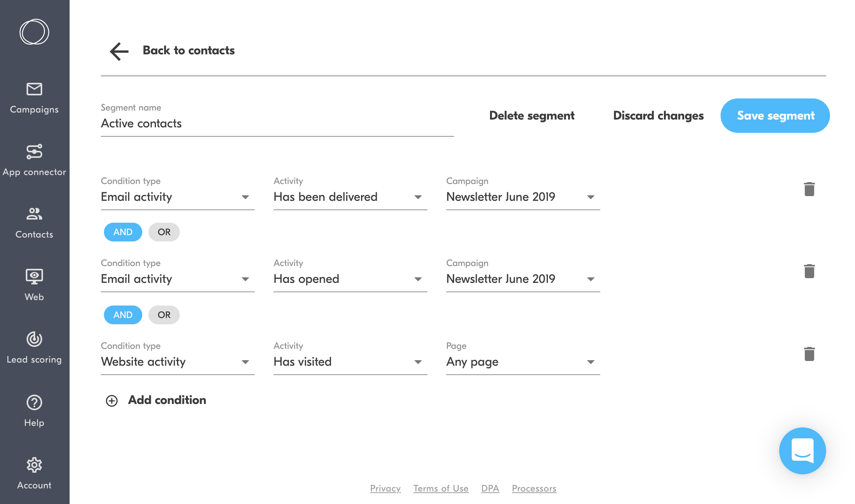The width and height of the screenshot is (855, 504).
Task: Click the Account settings icon in sidebar
Action: point(34,465)
